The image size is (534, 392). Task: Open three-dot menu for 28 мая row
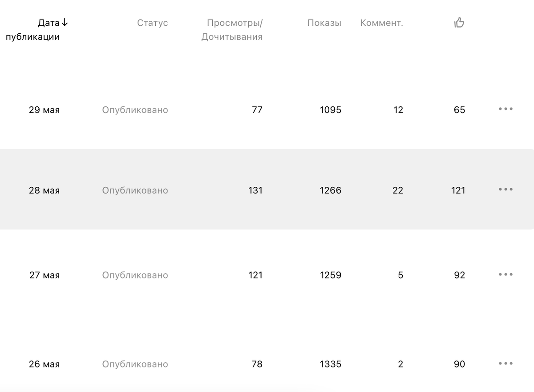coord(506,190)
